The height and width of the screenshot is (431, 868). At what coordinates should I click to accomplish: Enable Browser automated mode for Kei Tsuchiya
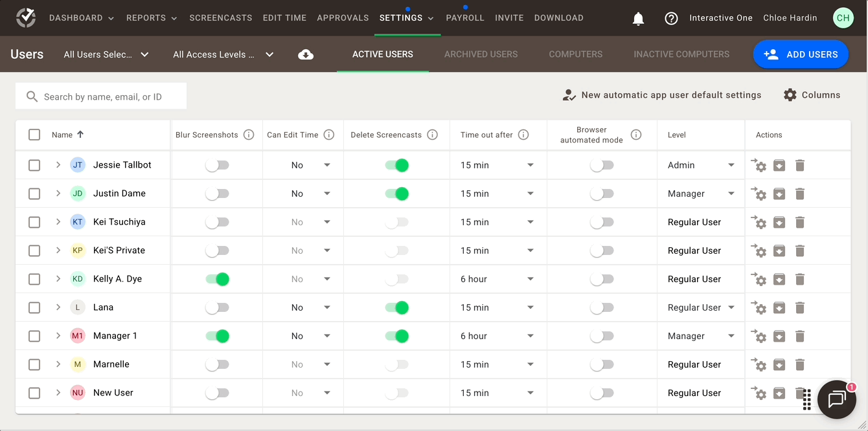pyautogui.click(x=602, y=222)
